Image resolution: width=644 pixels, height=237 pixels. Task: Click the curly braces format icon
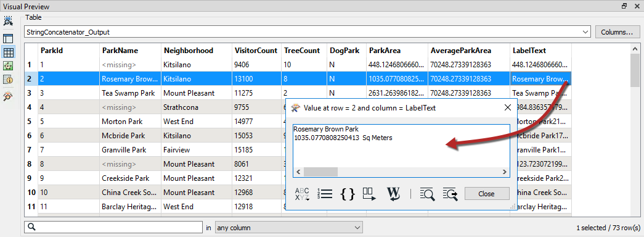pyautogui.click(x=348, y=194)
